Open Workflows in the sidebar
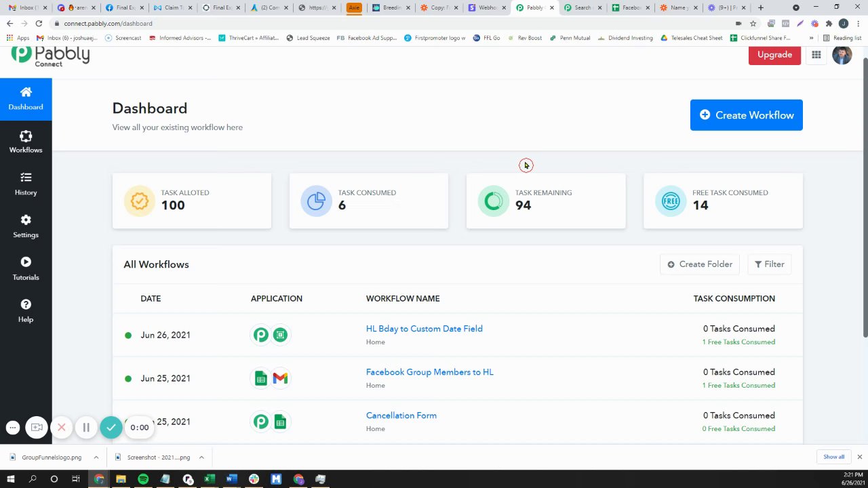The height and width of the screenshot is (488, 868). click(x=26, y=142)
